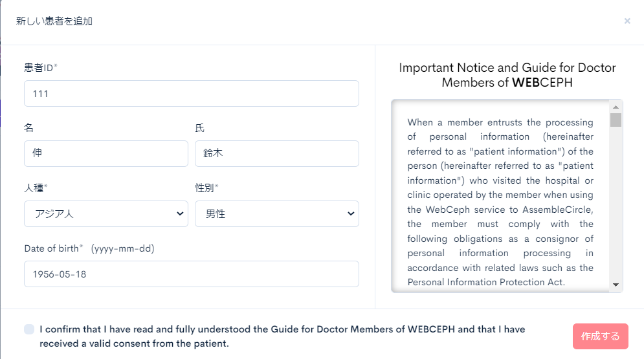Select the date of birth field 1956-05-18

(x=192, y=274)
